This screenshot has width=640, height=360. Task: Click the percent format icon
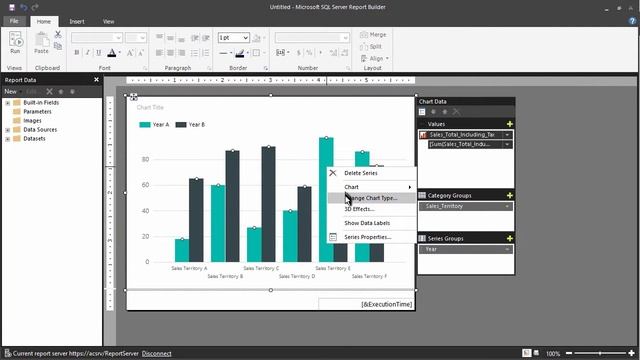309,53
